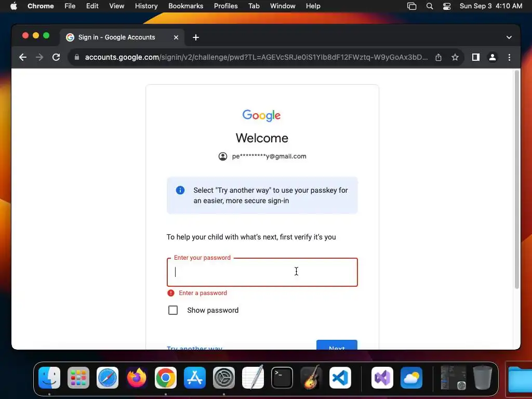Click the Chrome address bar URL

(256, 57)
